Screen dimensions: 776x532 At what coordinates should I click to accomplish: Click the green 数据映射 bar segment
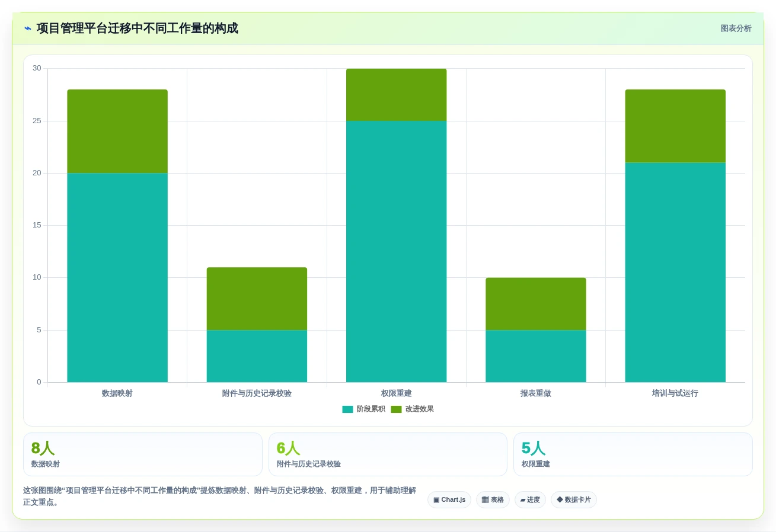[x=117, y=132]
